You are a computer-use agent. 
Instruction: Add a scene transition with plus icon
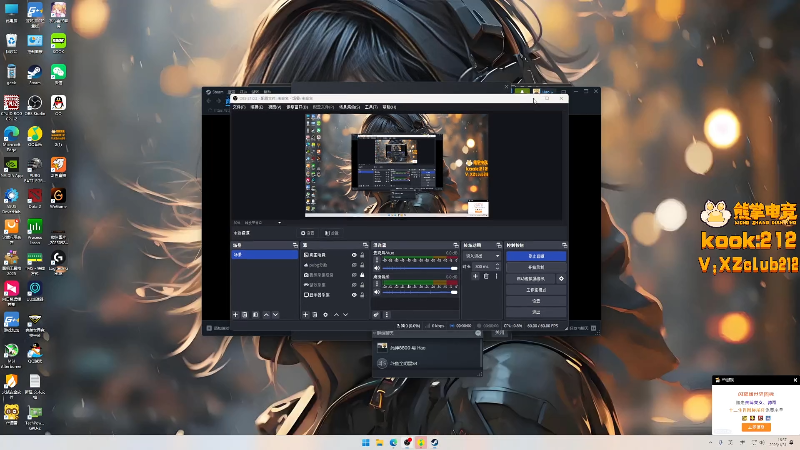[x=475, y=276]
